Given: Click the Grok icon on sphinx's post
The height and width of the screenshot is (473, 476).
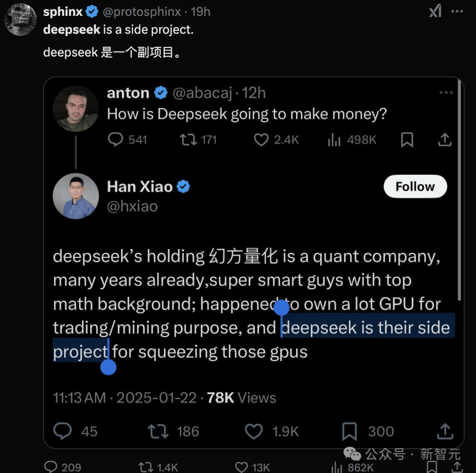Looking at the screenshot, I should pyautogui.click(x=435, y=11).
